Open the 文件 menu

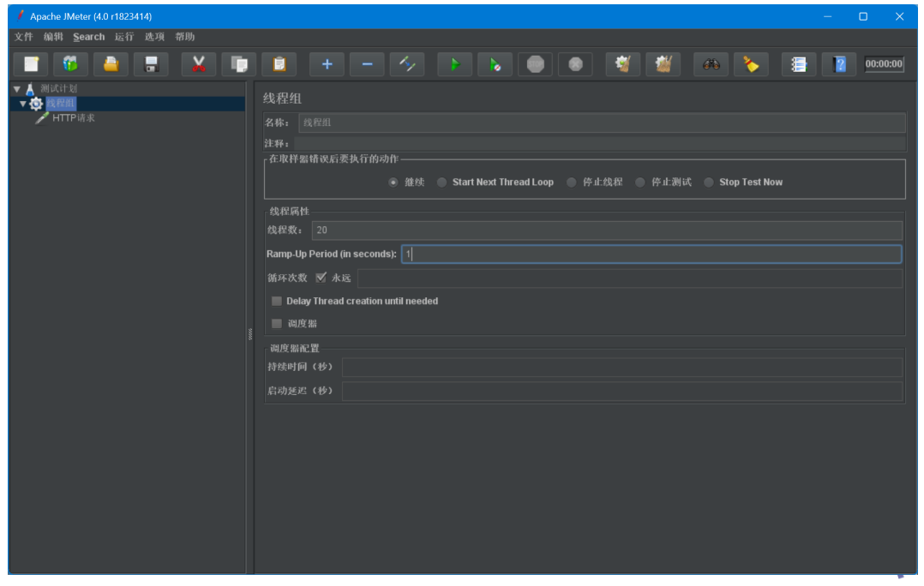(x=24, y=37)
